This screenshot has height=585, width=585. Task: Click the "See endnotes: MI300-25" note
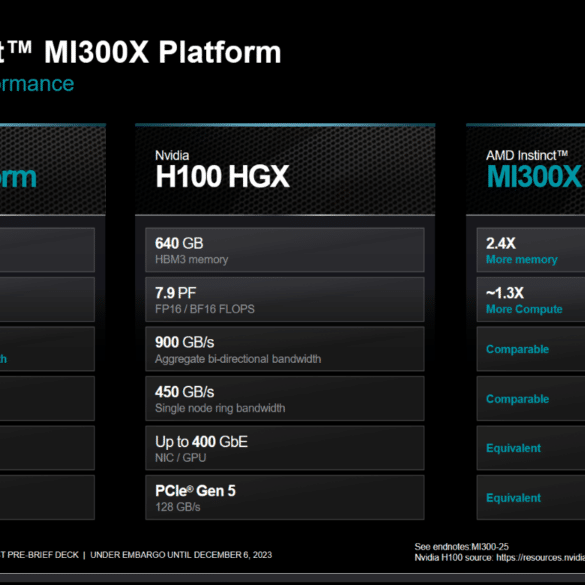click(x=462, y=547)
